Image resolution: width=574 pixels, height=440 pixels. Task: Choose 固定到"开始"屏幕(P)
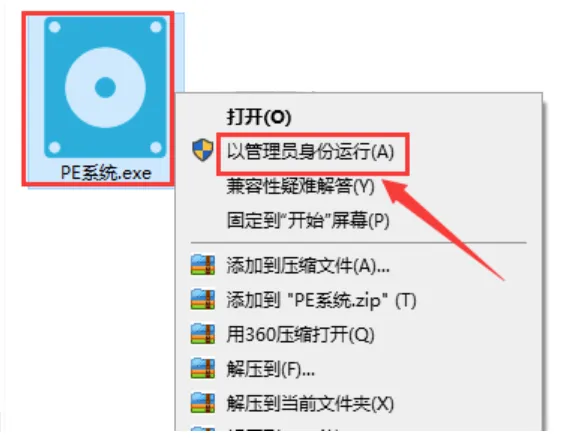pyautogui.click(x=308, y=221)
